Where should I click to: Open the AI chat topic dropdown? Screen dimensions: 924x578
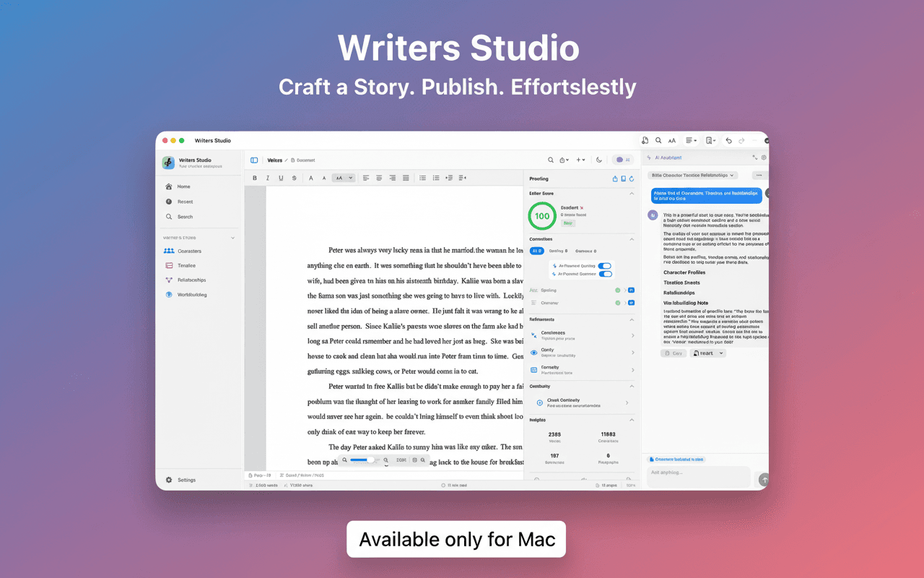693,175
